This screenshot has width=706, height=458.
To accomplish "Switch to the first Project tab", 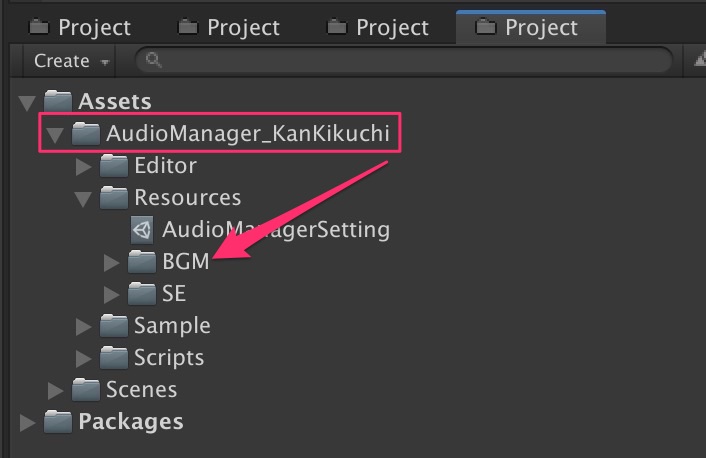I will coord(80,28).
